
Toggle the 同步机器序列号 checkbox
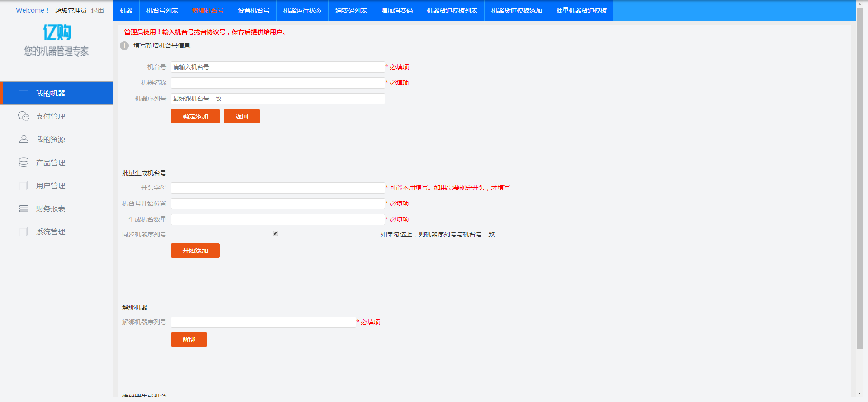(275, 233)
